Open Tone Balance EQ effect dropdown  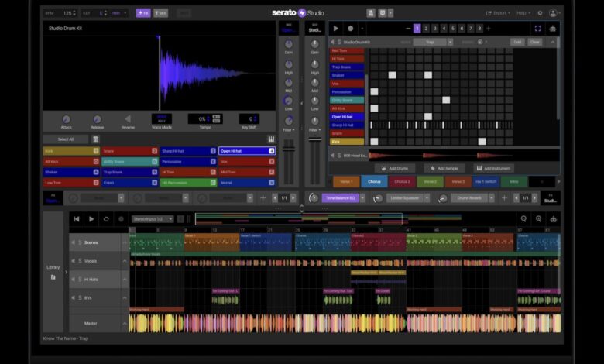pyautogui.click(x=362, y=198)
